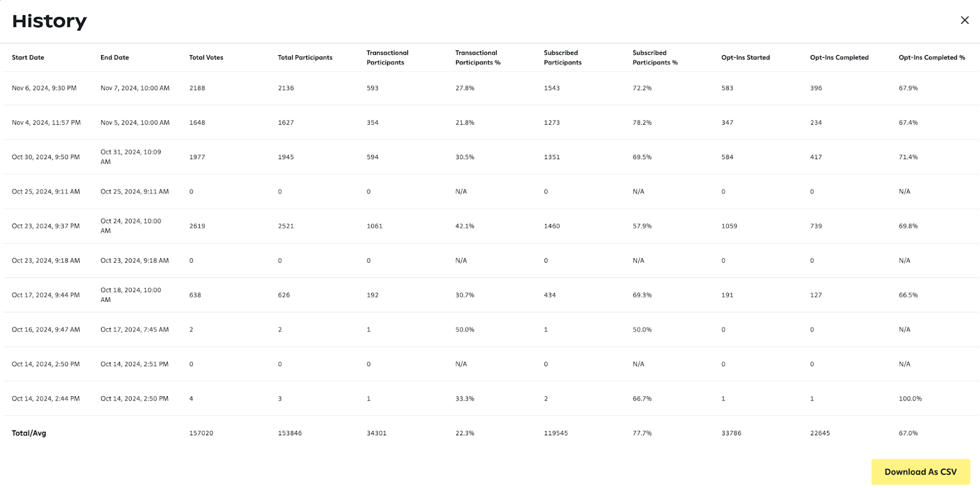
Task: Click the 157020 total votes cell
Action: pyautogui.click(x=201, y=433)
